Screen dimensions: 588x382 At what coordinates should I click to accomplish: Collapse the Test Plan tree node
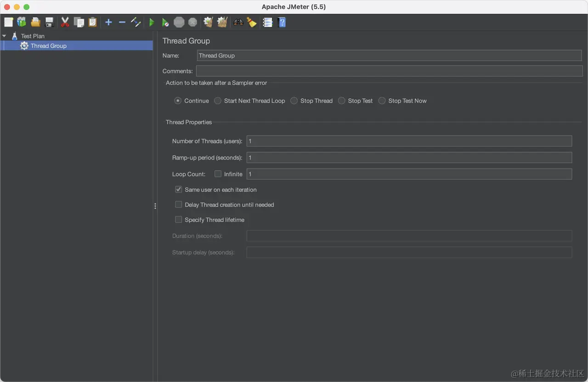point(5,36)
